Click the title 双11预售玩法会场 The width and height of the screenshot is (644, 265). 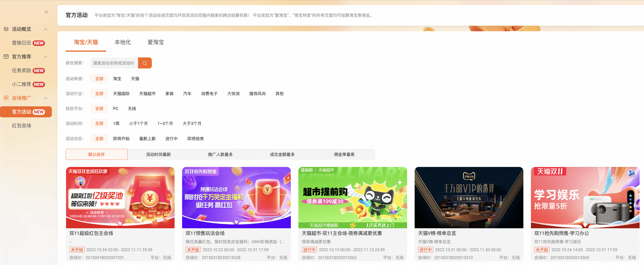pos(205,233)
